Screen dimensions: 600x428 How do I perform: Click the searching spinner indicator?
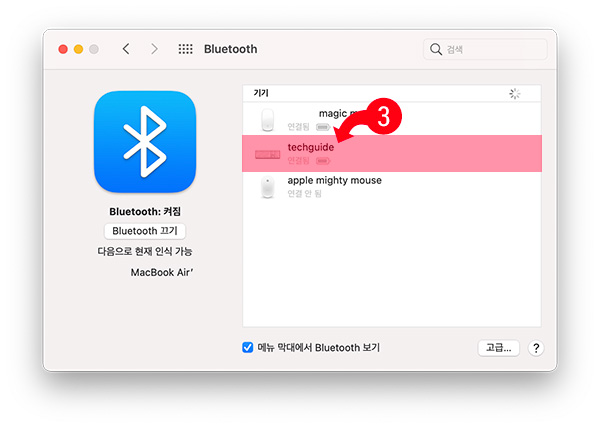[515, 93]
